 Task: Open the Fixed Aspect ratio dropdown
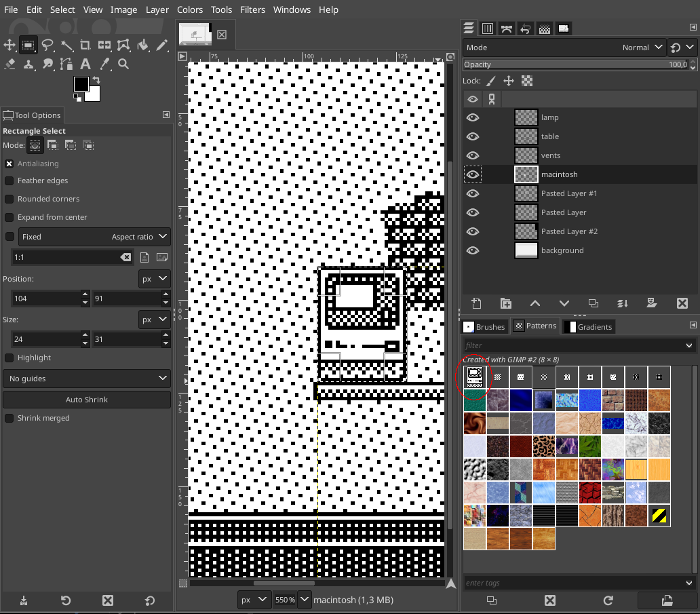click(x=94, y=237)
